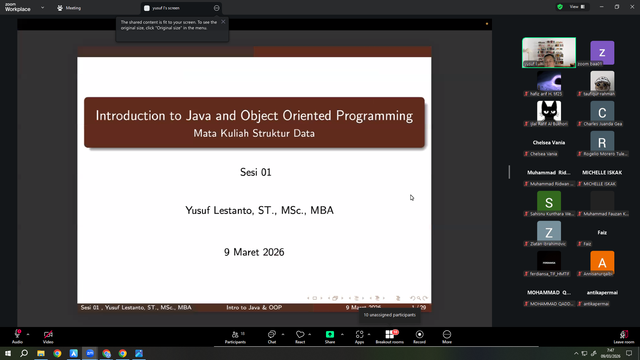640x360 pixels.
Task: Dismiss the shared content fit tooltip
Action: pos(223,22)
